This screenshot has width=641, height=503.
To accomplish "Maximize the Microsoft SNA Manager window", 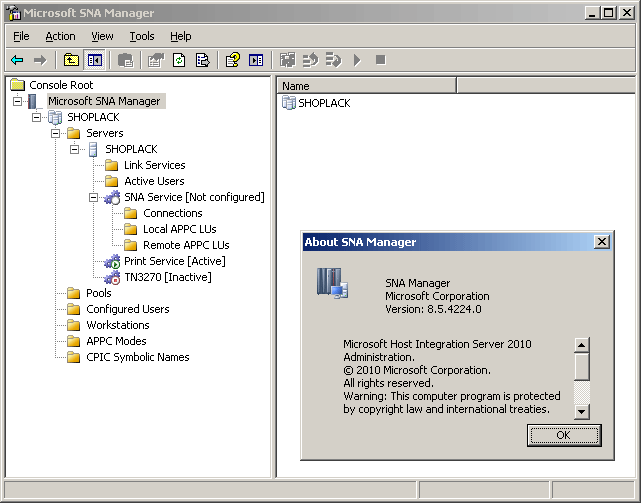I will [x=608, y=13].
